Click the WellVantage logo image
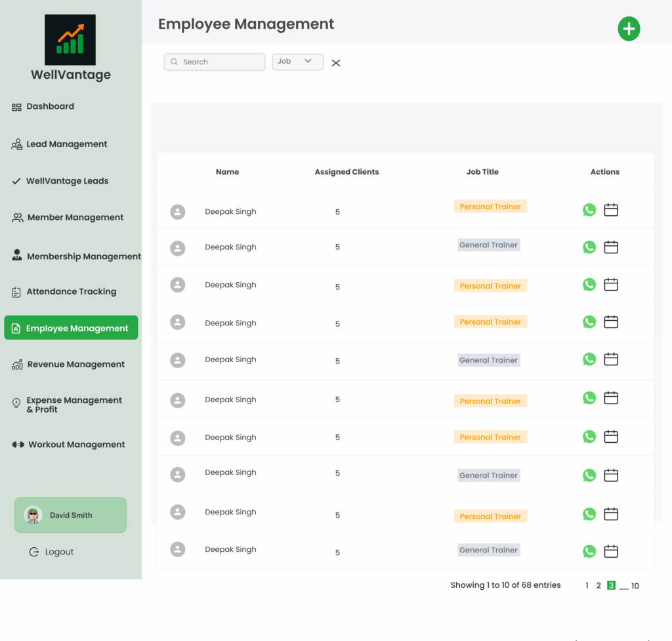Image resolution: width=672 pixels, height=641 pixels. click(x=70, y=39)
